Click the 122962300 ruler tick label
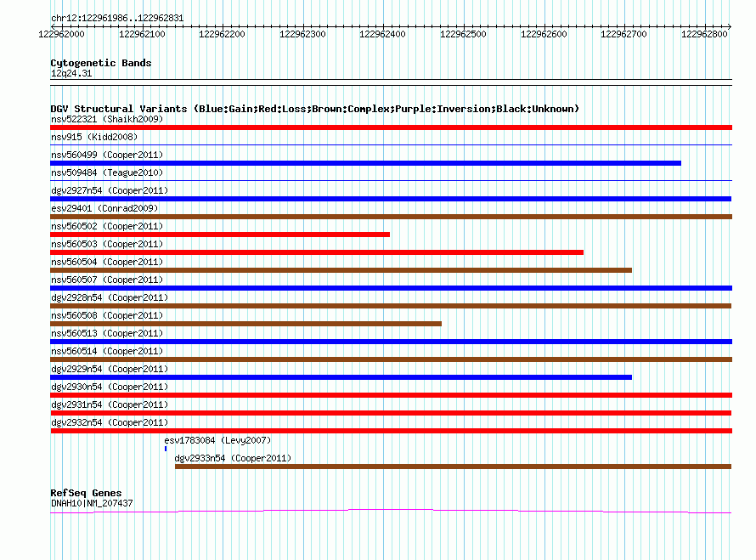This screenshot has width=756, height=560. pos(302,34)
